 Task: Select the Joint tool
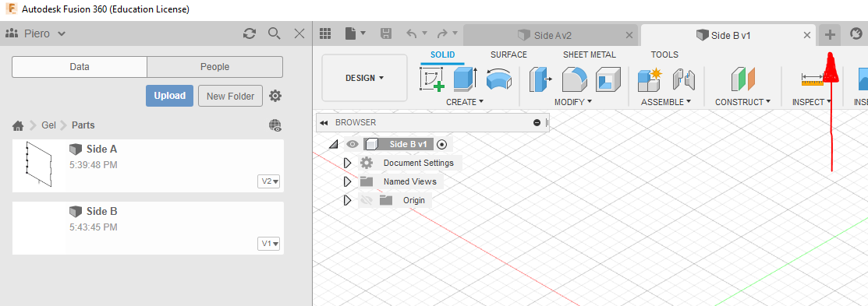(x=684, y=79)
